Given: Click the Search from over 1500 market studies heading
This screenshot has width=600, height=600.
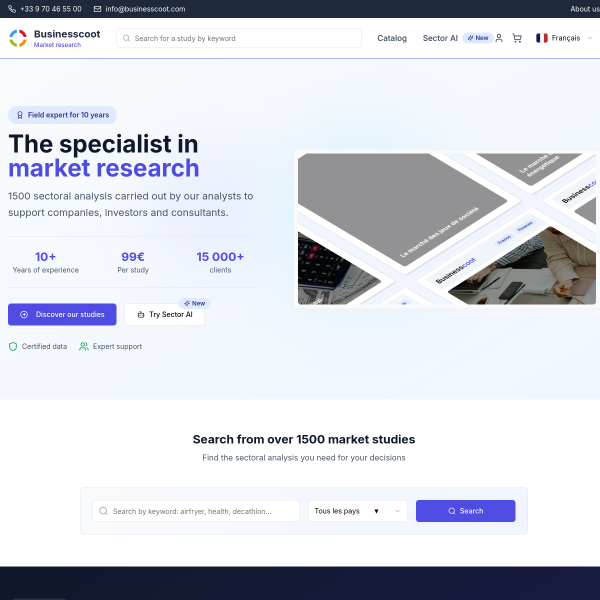Looking at the screenshot, I should [x=304, y=439].
